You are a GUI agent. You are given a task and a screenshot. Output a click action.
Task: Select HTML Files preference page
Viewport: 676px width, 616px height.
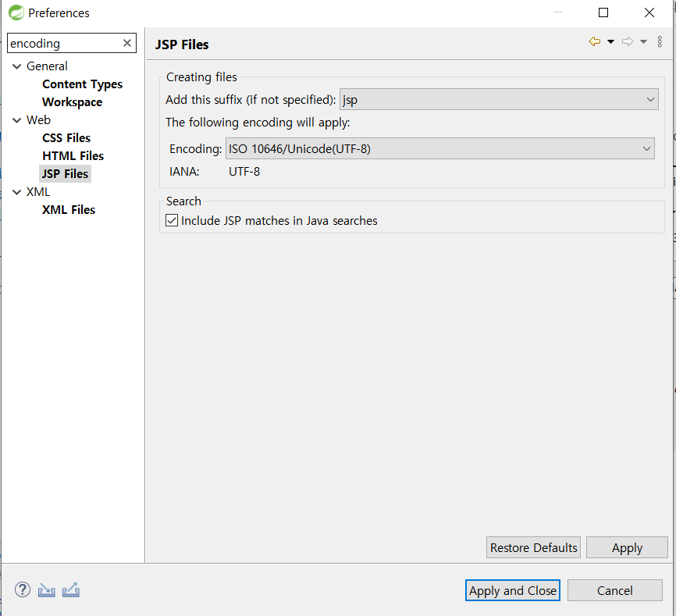73,156
